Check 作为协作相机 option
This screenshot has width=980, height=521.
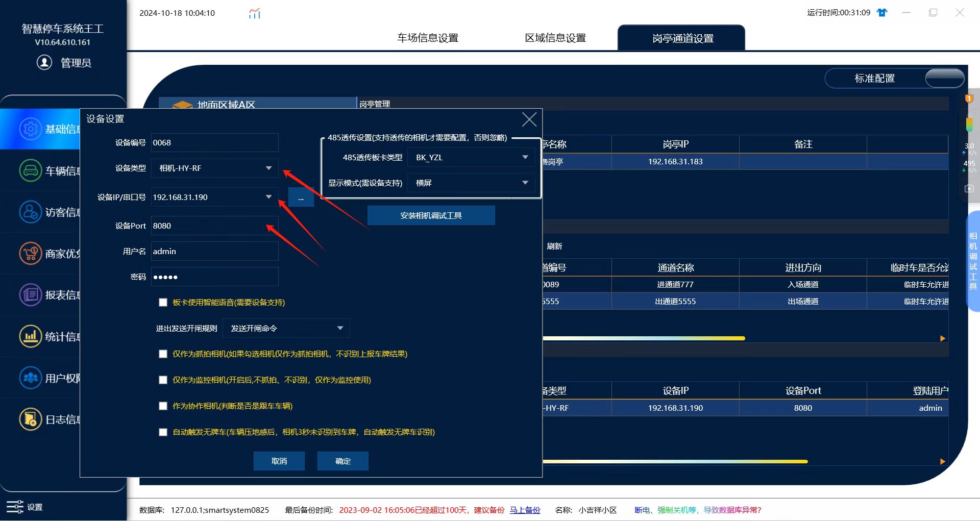163,406
